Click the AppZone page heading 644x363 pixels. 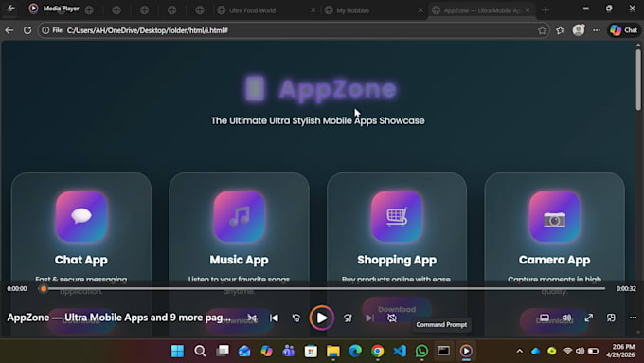321,88
